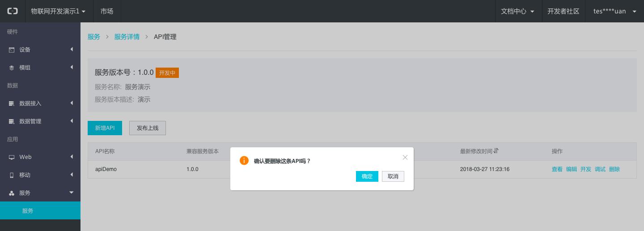Click the Web monitor icon in sidebar

click(x=12, y=157)
